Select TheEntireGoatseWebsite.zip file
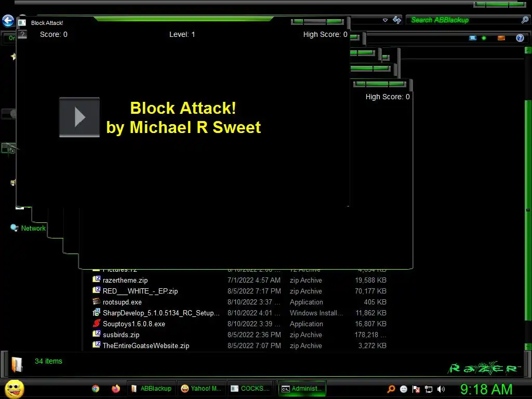 click(x=146, y=345)
